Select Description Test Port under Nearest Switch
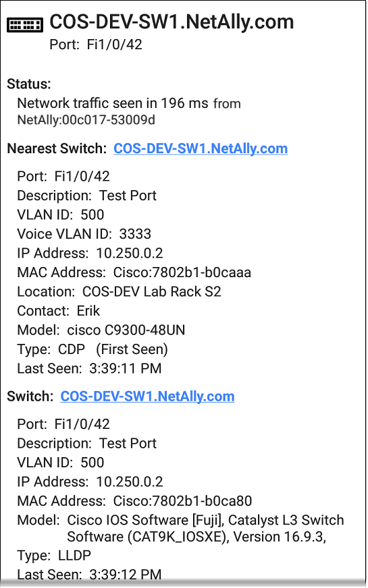368x588 pixels. 86,196
